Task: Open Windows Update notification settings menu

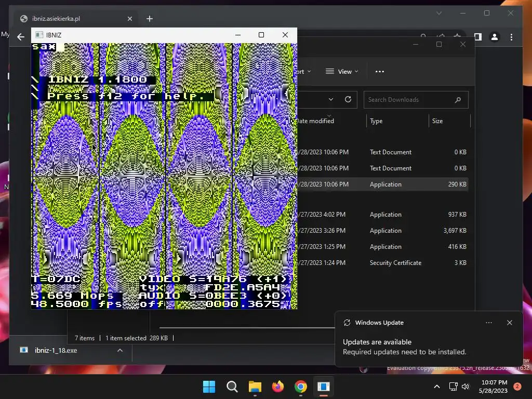Action: [488, 323]
